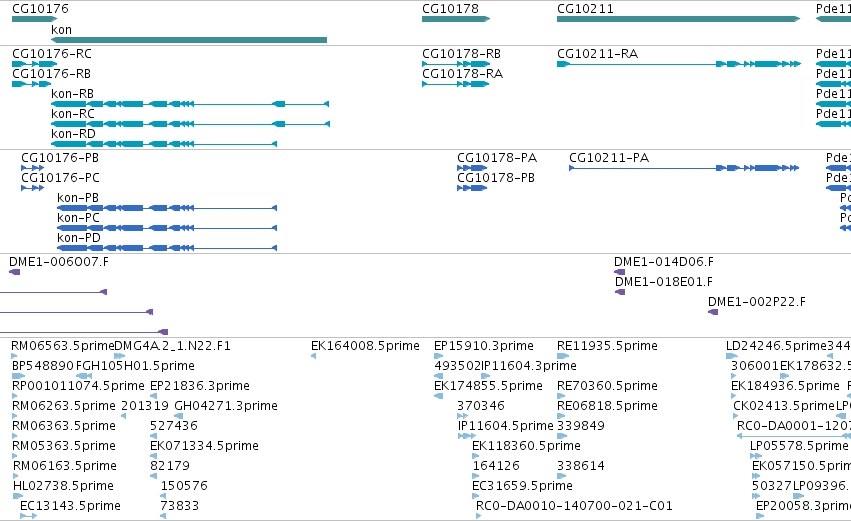The image size is (851, 521).
Task: Click the GH04271.3prime EST label
Action: [226, 406]
